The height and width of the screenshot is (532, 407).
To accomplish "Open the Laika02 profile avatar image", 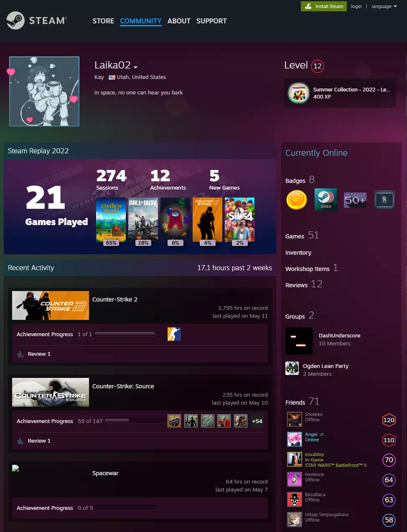I will pyautogui.click(x=44, y=91).
